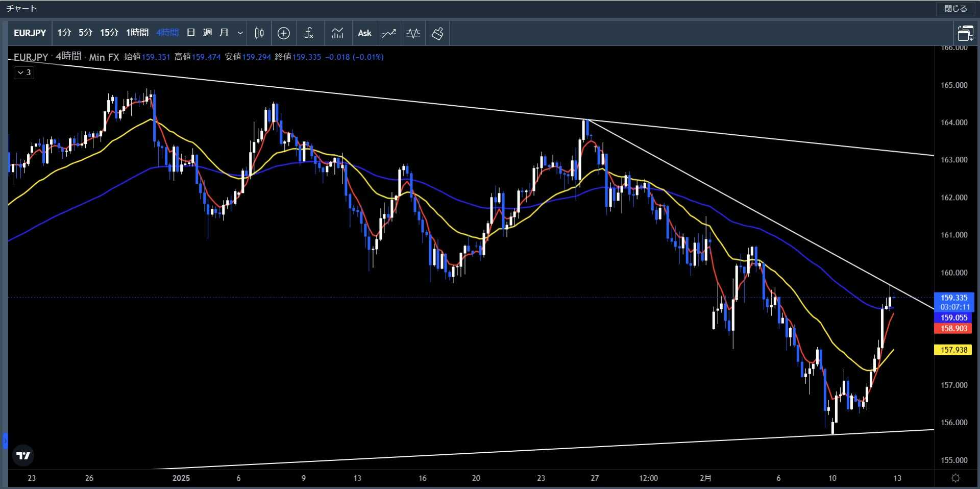
Task: Switch to the 週 weekly timeframe
Action: tap(207, 33)
